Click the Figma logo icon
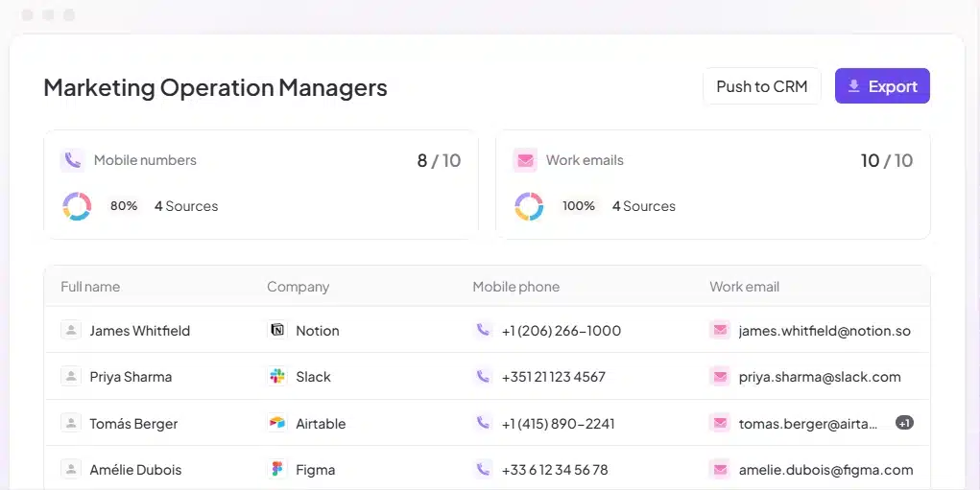980x490 pixels. (277, 469)
